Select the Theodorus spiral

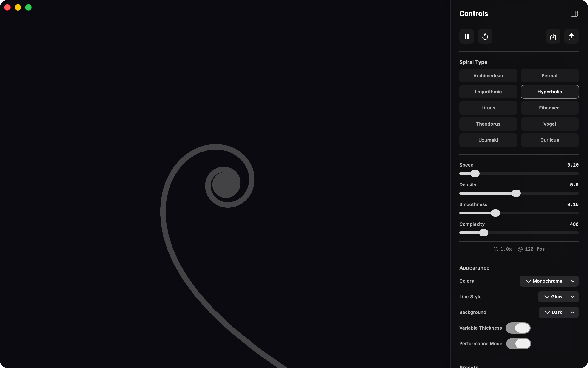pyautogui.click(x=488, y=124)
